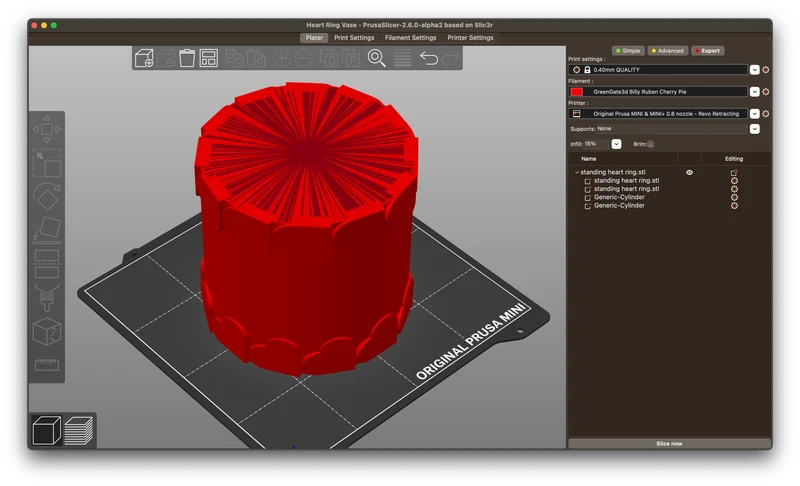Switch to 3D editor view
Image resolution: width=800 pixels, height=486 pixels.
[46, 430]
